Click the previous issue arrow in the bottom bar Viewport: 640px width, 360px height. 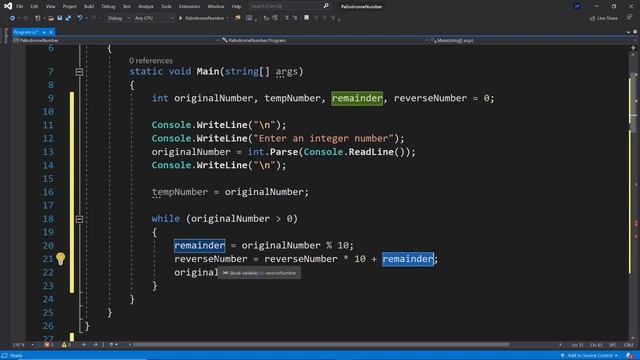[x=84, y=345]
